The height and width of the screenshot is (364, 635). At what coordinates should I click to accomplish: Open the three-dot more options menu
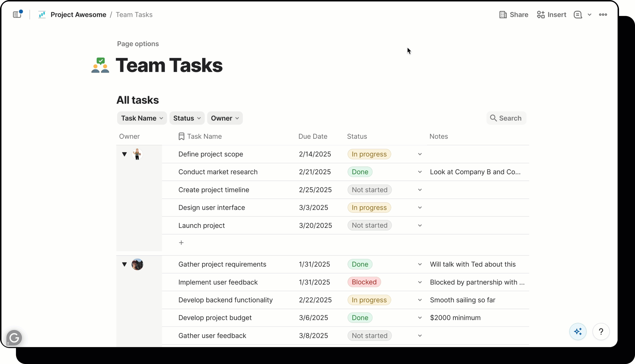(603, 15)
